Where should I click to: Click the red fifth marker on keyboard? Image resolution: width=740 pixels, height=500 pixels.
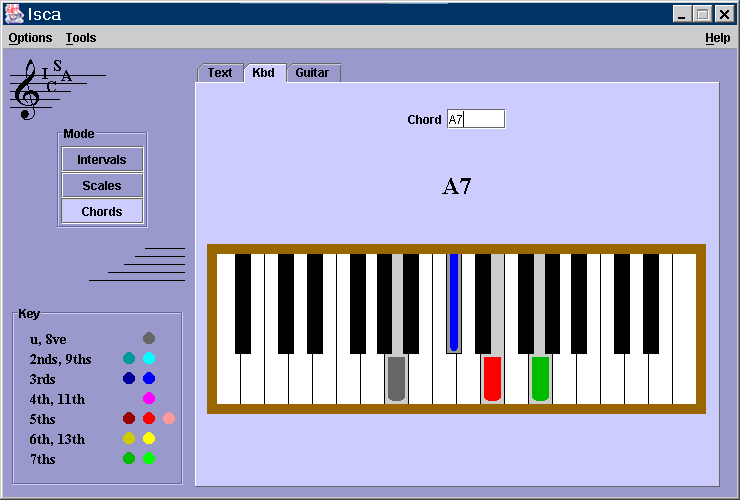[x=492, y=377]
